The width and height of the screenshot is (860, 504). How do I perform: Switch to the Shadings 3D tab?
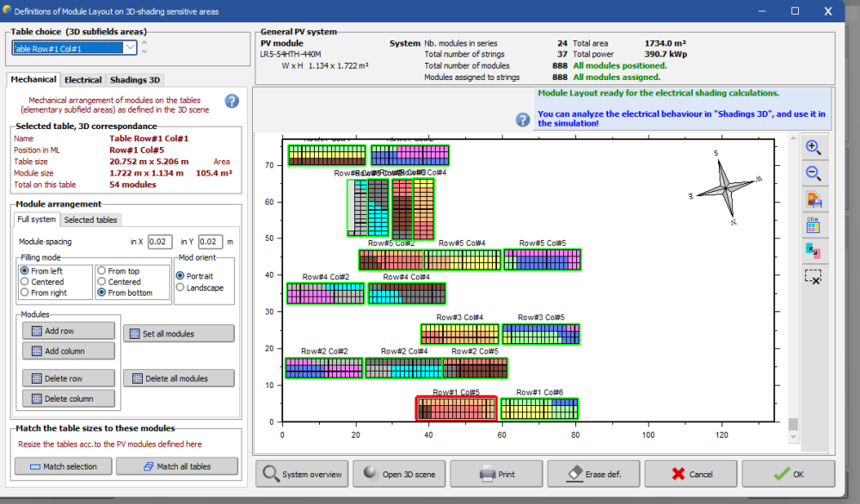click(x=134, y=80)
